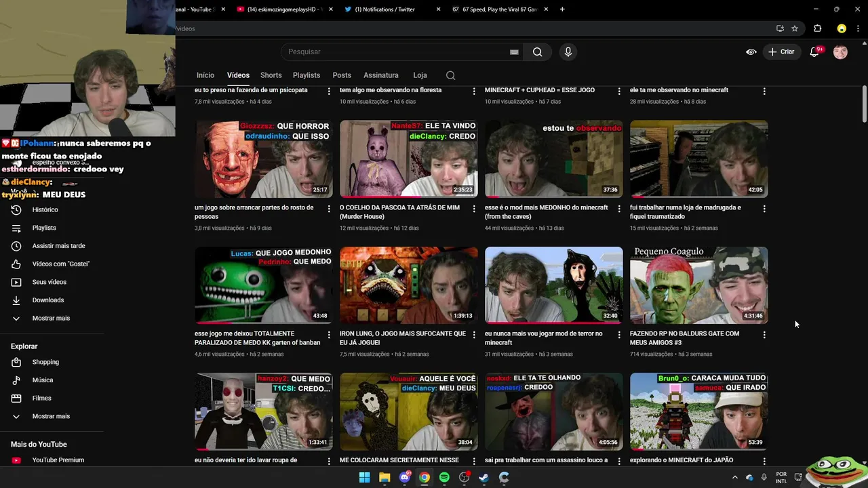This screenshot has width=868, height=488.
Task: Click the search magnifier button
Action: 537,52
